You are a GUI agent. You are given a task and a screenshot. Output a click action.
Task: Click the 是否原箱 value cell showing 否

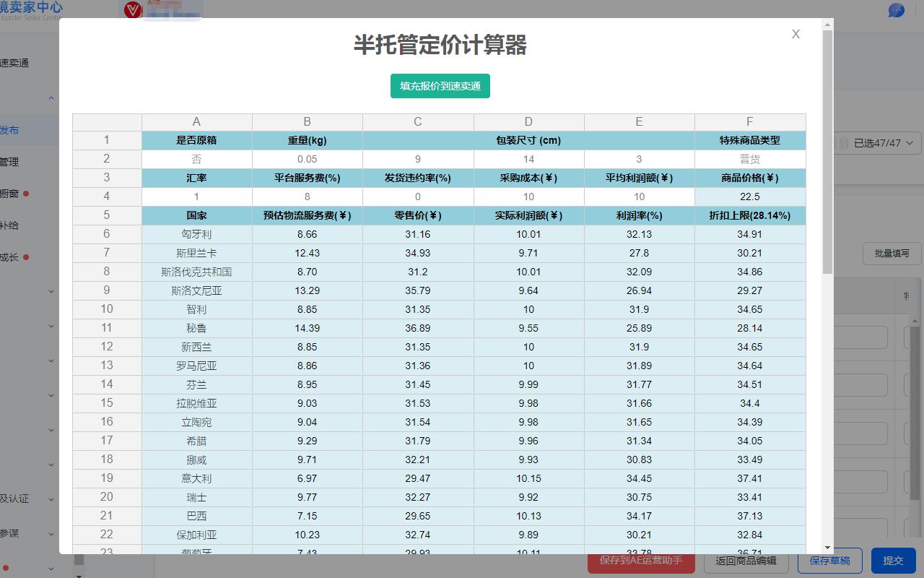[196, 159]
